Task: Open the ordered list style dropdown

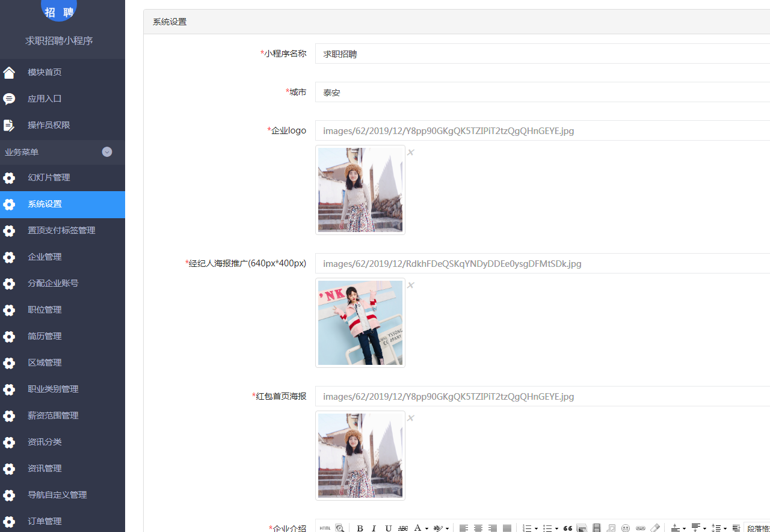Action: pos(536,529)
